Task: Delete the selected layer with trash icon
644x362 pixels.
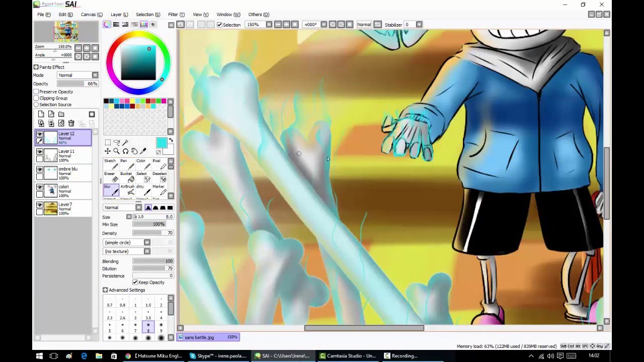Action: 71,123
